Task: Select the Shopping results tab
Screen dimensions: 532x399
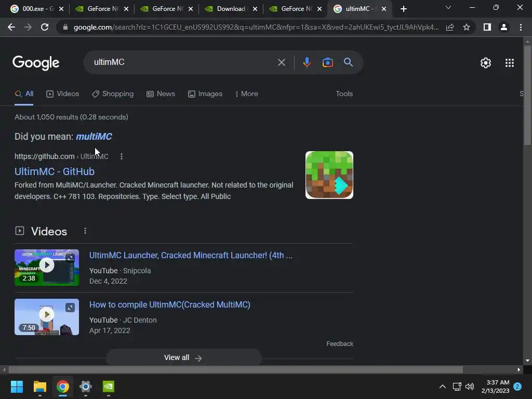Action: (113, 94)
